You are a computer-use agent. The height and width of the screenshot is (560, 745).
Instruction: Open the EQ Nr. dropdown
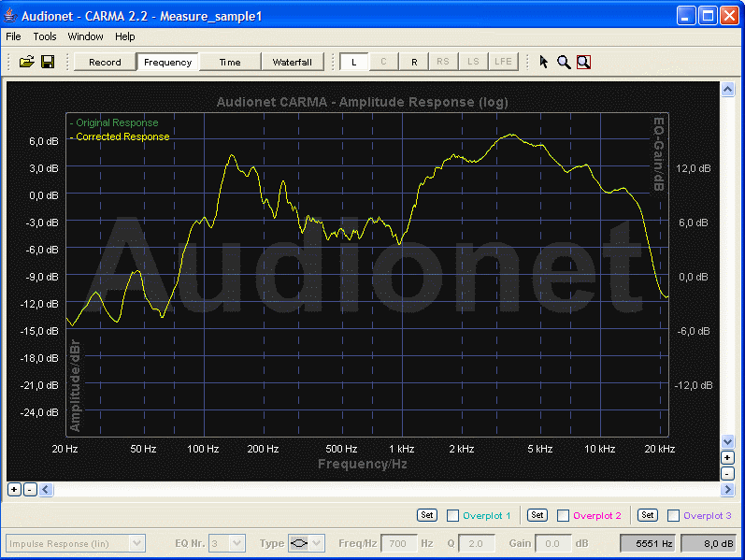[226, 543]
